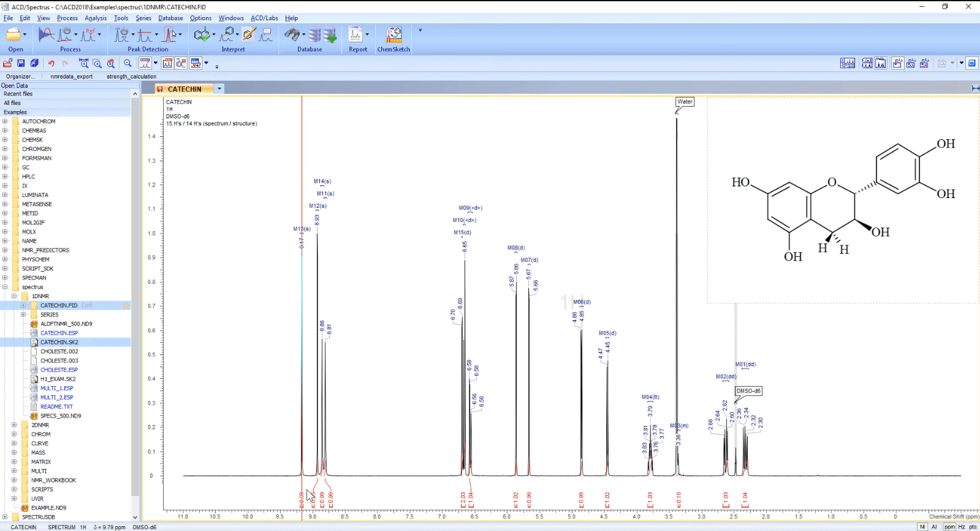Open the dropdown arrow beside Open

(x=25, y=35)
